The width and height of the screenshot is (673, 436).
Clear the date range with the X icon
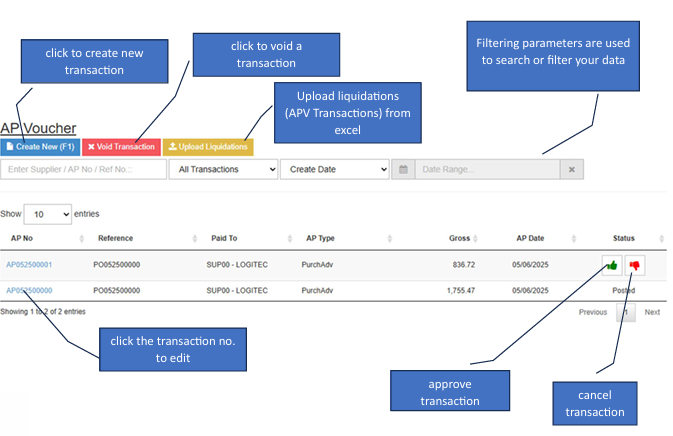570,170
